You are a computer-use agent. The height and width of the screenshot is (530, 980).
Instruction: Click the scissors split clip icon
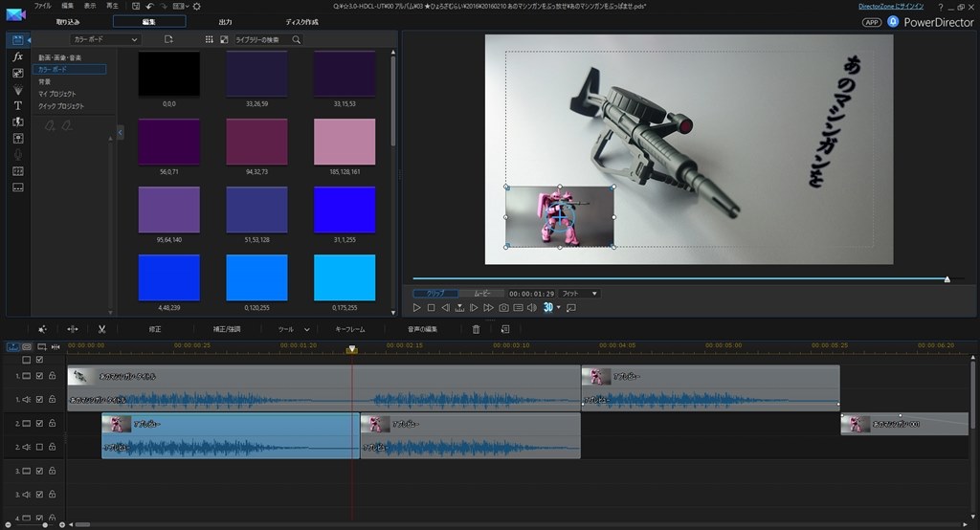(101, 329)
